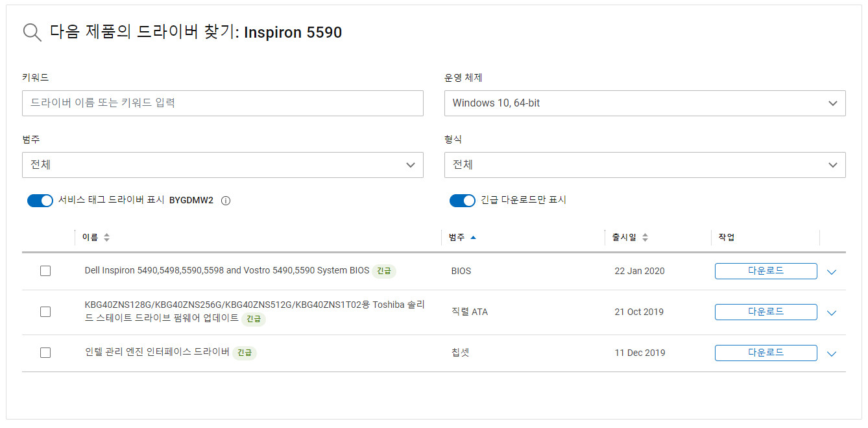
Task: Check the box for Toshiba SSD firmware row
Action: [45, 312]
